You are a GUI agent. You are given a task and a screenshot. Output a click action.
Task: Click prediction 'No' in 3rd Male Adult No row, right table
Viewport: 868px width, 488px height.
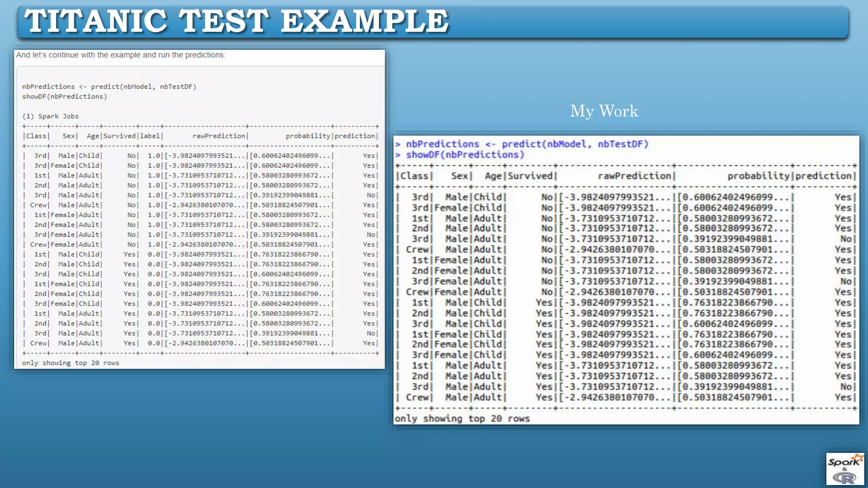(846, 239)
